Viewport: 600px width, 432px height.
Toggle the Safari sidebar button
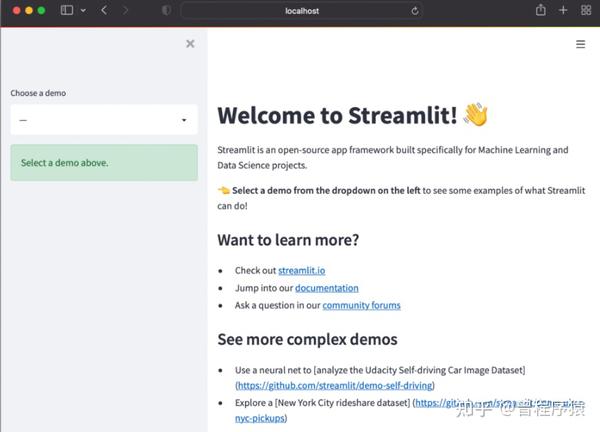pyautogui.click(x=67, y=10)
